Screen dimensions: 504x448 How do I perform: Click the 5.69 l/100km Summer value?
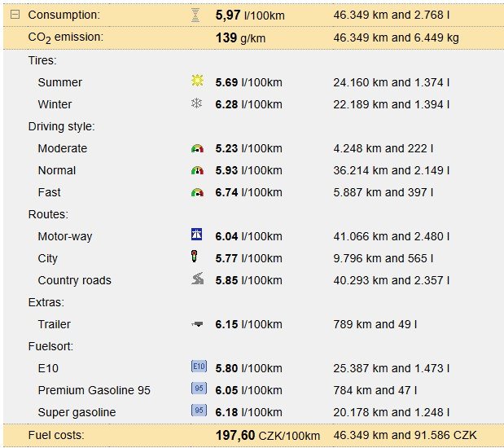click(249, 82)
